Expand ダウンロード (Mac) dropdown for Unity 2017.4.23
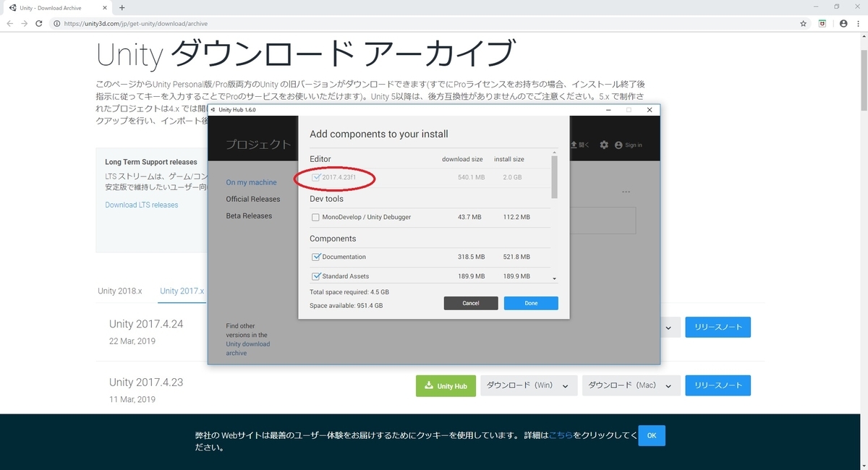Viewport: 868px width, 470px height. click(x=631, y=385)
